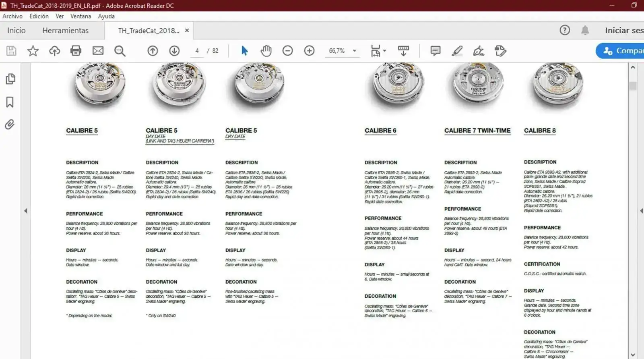
Task: Open the page thumbnails panel
Action: 10,79
